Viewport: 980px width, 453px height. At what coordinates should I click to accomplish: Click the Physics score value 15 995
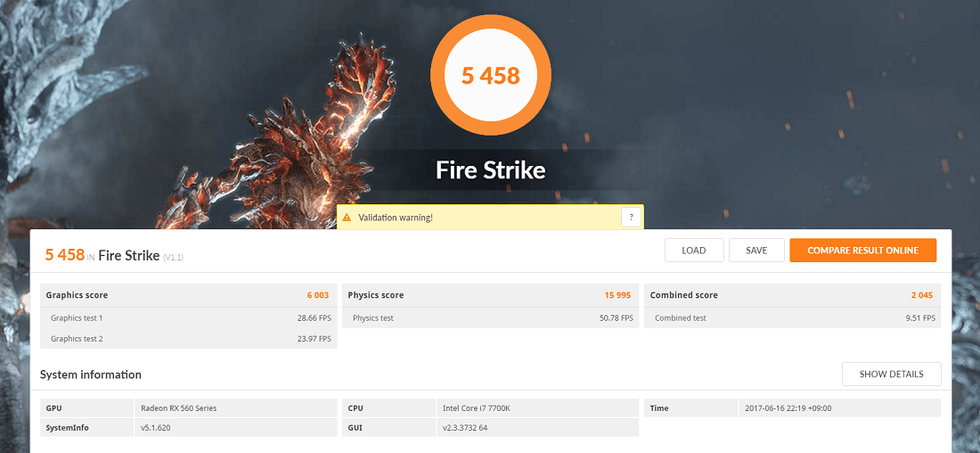pyautogui.click(x=617, y=295)
